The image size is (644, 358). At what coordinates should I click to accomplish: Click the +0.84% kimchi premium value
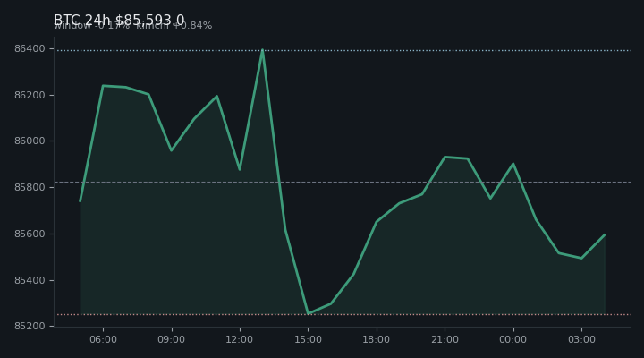(x=192, y=25)
